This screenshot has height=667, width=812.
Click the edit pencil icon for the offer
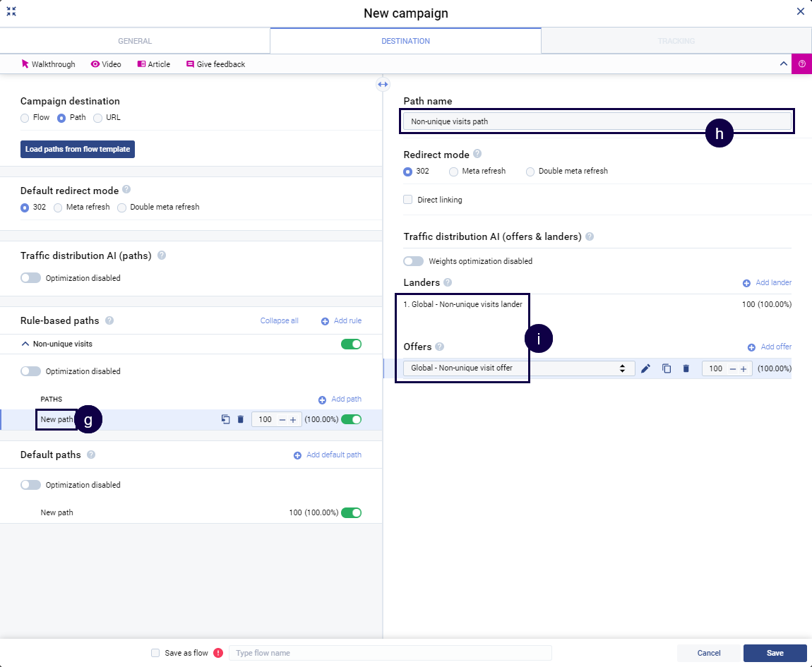click(645, 368)
